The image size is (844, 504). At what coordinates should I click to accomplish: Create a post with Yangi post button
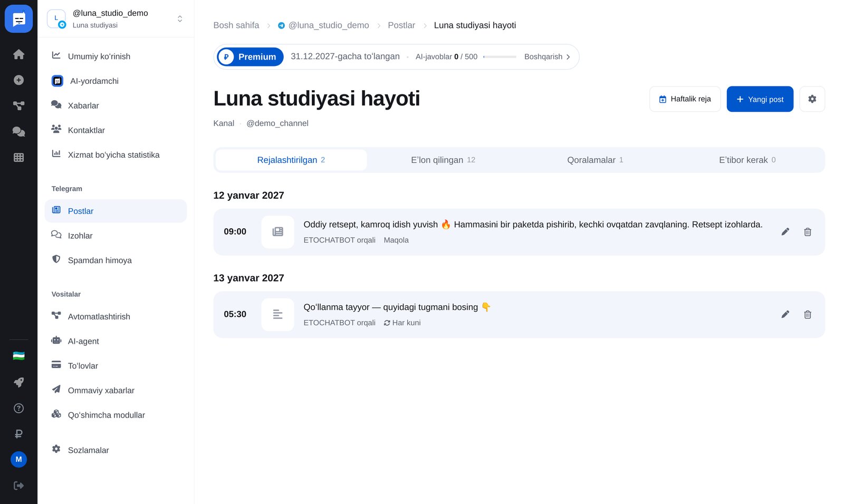(x=760, y=99)
